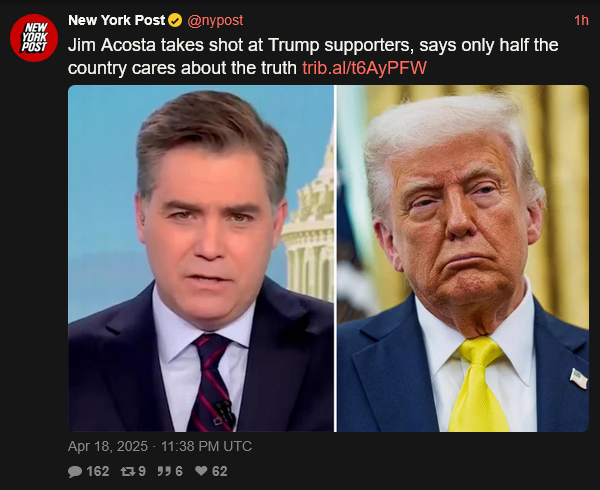This screenshot has height=490, width=600.
Task: Open the Apr 18, 2025 date permalink
Action: tap(108, 446)
